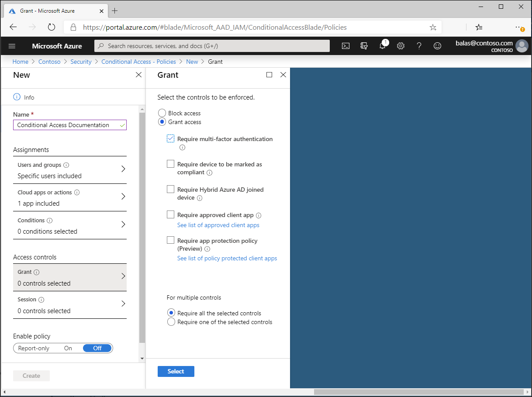The width and height of the screenshot is (532, 397).
Task: Go back with the browser back arrow
Action: tap(13, 27)
